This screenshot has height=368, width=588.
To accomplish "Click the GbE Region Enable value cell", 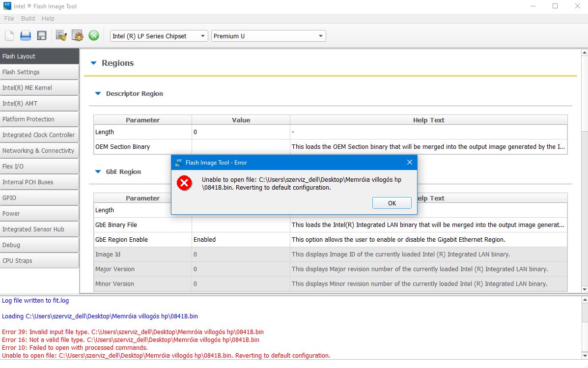I will [241, 239].
